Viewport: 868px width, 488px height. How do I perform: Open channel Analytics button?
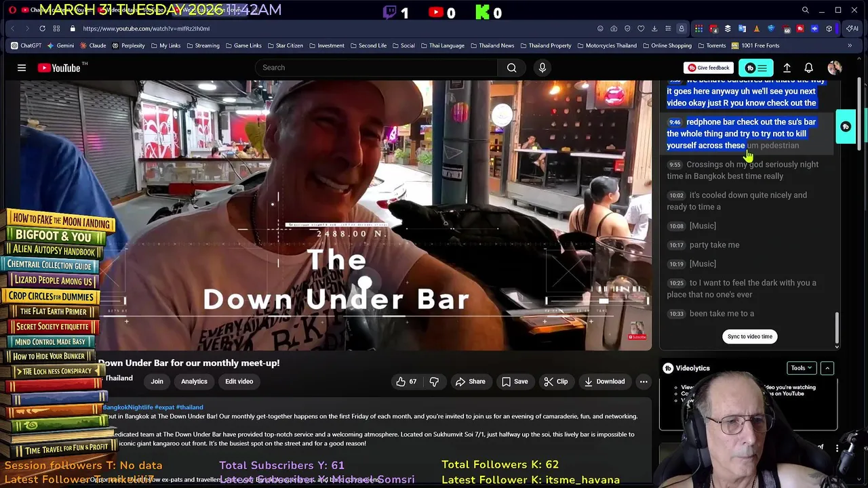194,382
